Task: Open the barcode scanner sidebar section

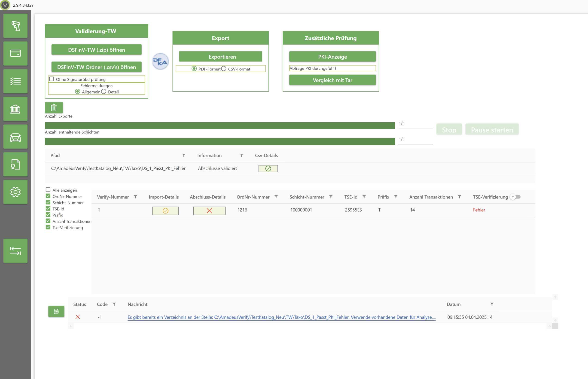Action: pyautogui.click(x=15, y=26)
